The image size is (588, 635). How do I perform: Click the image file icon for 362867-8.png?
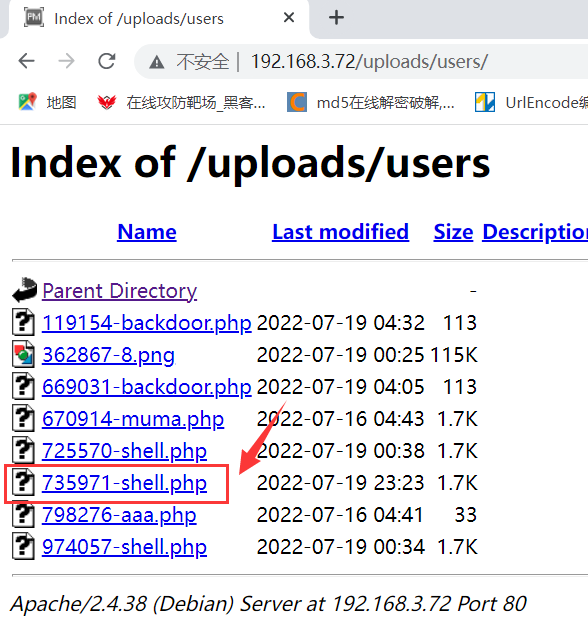pyautogui.click(x=23, y=354)
